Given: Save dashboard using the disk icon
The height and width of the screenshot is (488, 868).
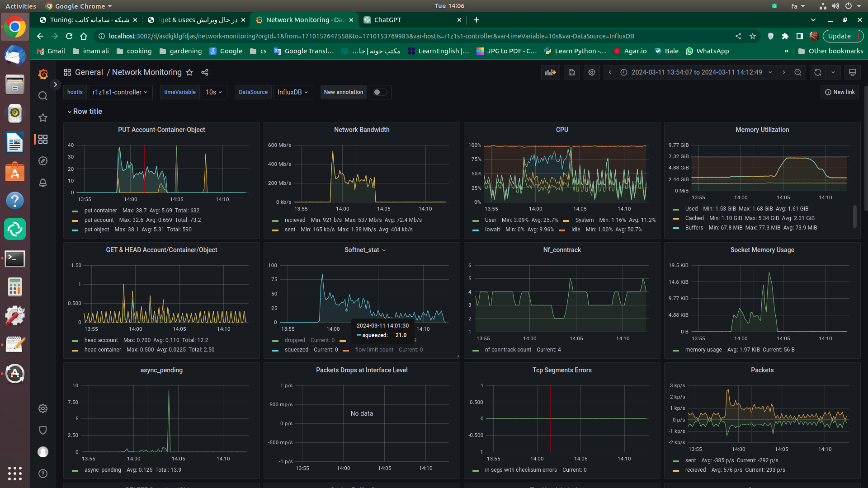Looking at the screenshot, I should click(x=571, y=72).
